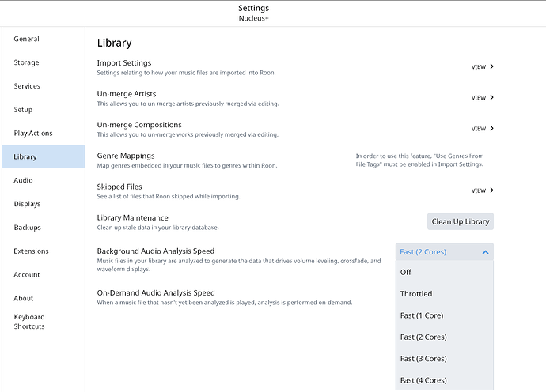
Task: Pick Fast (4 Cores) option
Action: [x=445, y=380]
